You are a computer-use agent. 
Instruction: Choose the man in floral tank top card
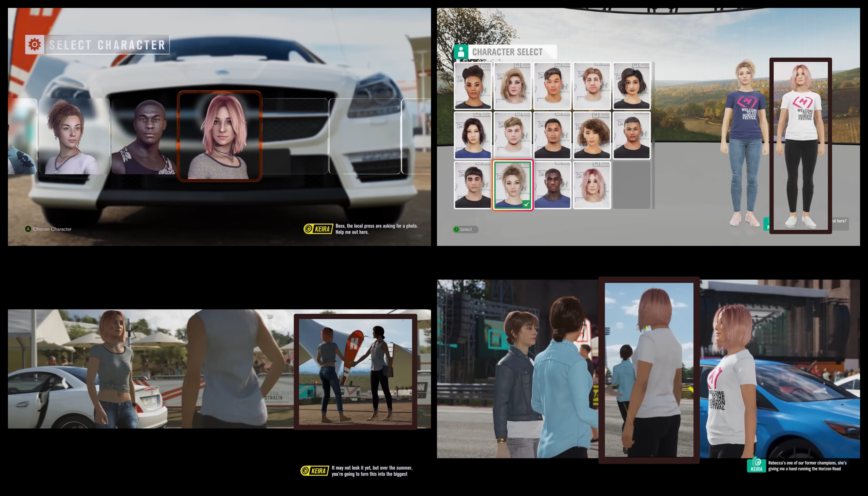(x=144, y=136)
